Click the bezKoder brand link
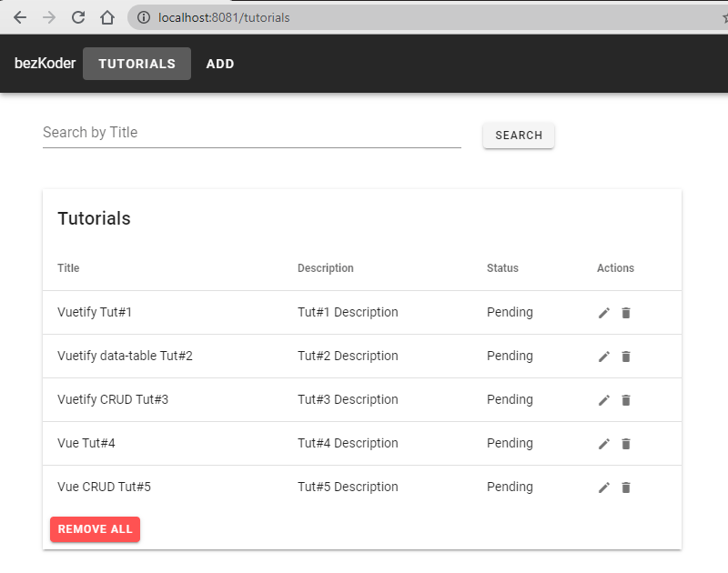The image size is (728, 573). pyautogui.click(x=45, y=64)
